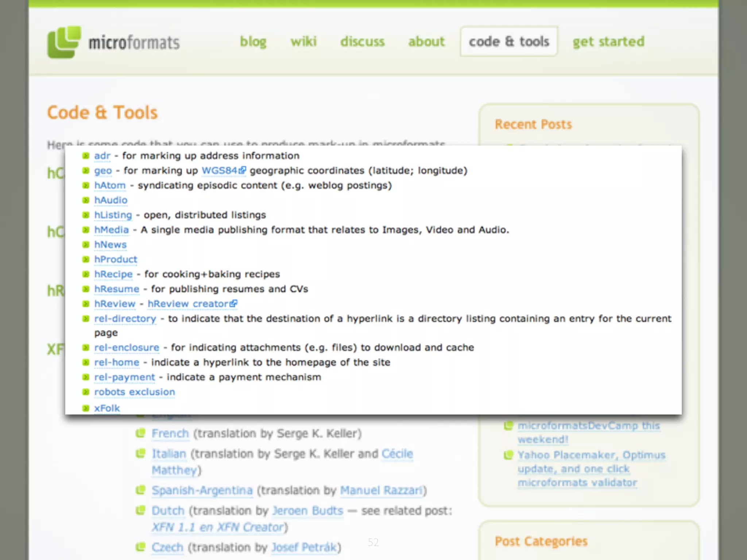Go to the discuss section
The height and width of the screenshot is (560, 747).
click(362, 42)
